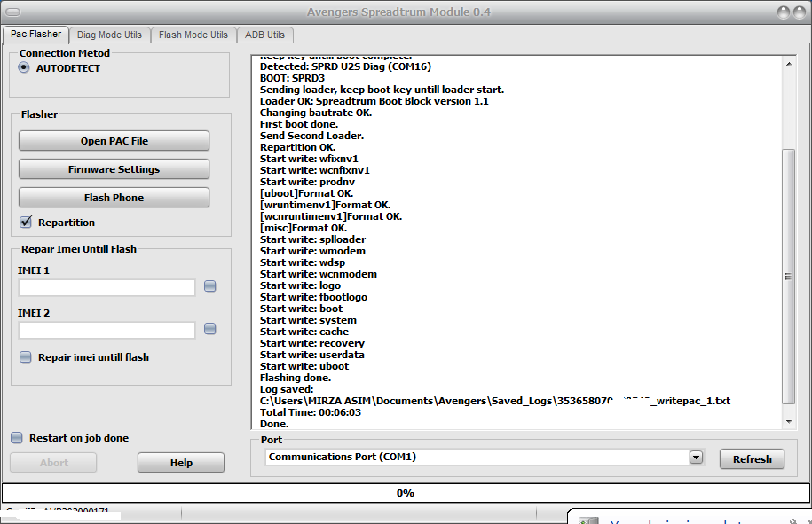This screenshot has width=812, height=524.
Task: Switch to the Pac Flasher tab
Action: pos(35,35)
